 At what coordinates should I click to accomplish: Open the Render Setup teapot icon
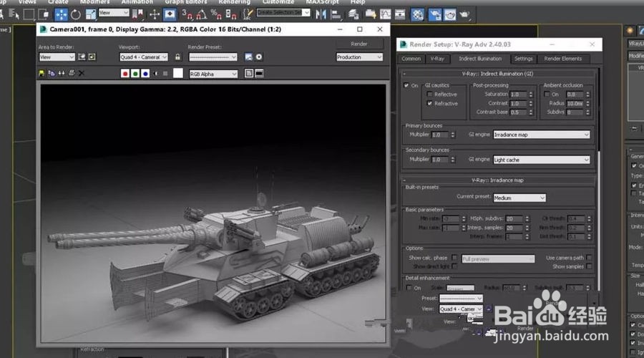(x=435, y=15)
